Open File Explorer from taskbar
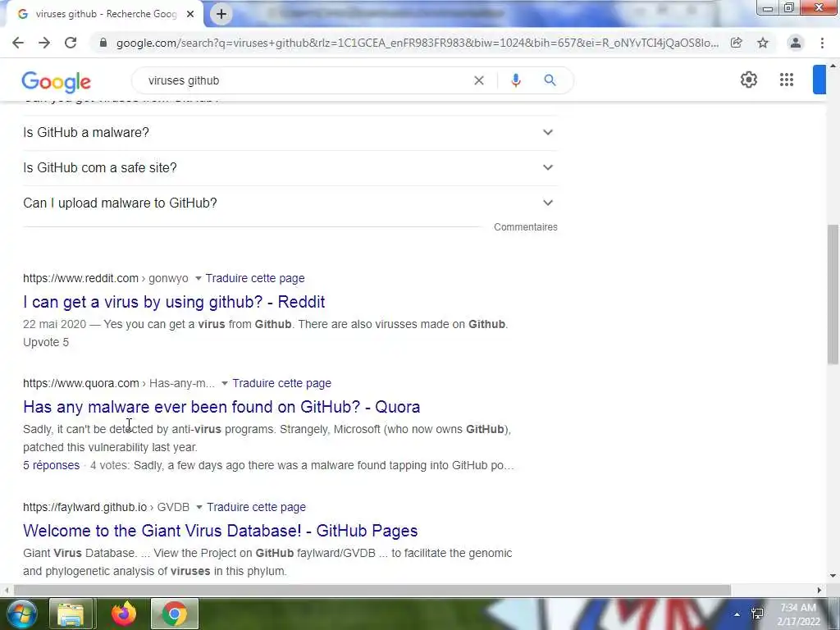This screenshot has height=630, width=840. [71, 614]
